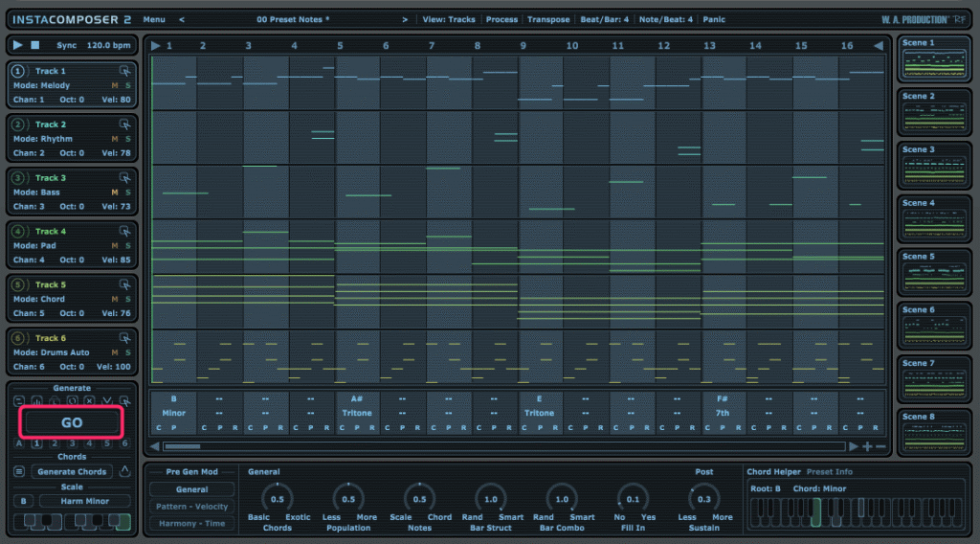Image resolution: width=980 pixels, height=544 pixels.
Task: Click Track 5 pointer select icon
Action: click(125, 284)
